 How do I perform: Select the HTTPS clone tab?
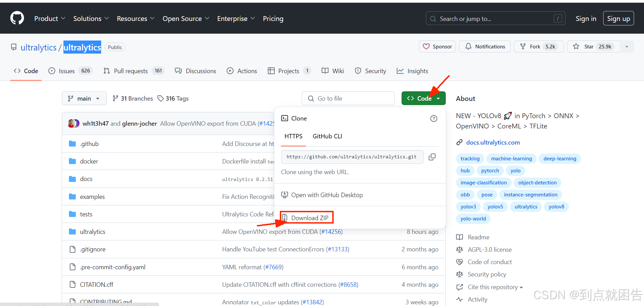pos(294,136)
